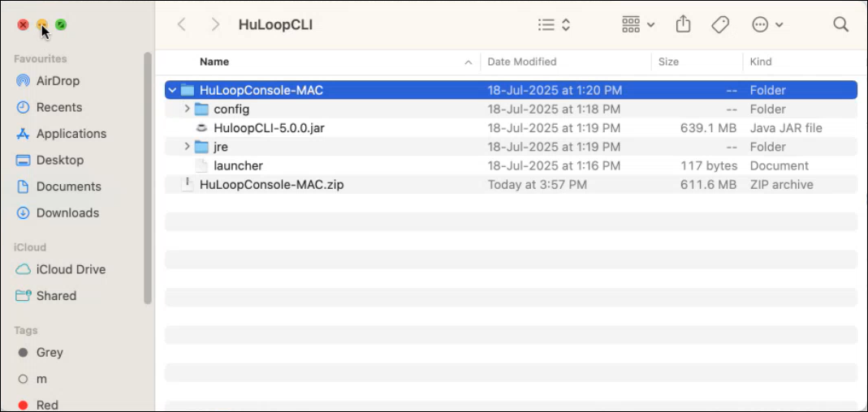Open the group-by options dropdown
This screenshot has width=868, height=412.
(x=638, y=24)
